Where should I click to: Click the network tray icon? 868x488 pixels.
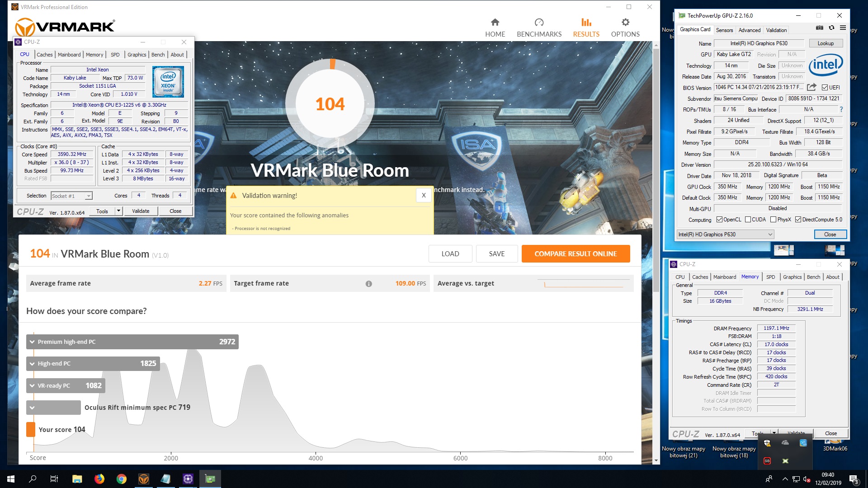pyautogui.click(x=796, y=479)
